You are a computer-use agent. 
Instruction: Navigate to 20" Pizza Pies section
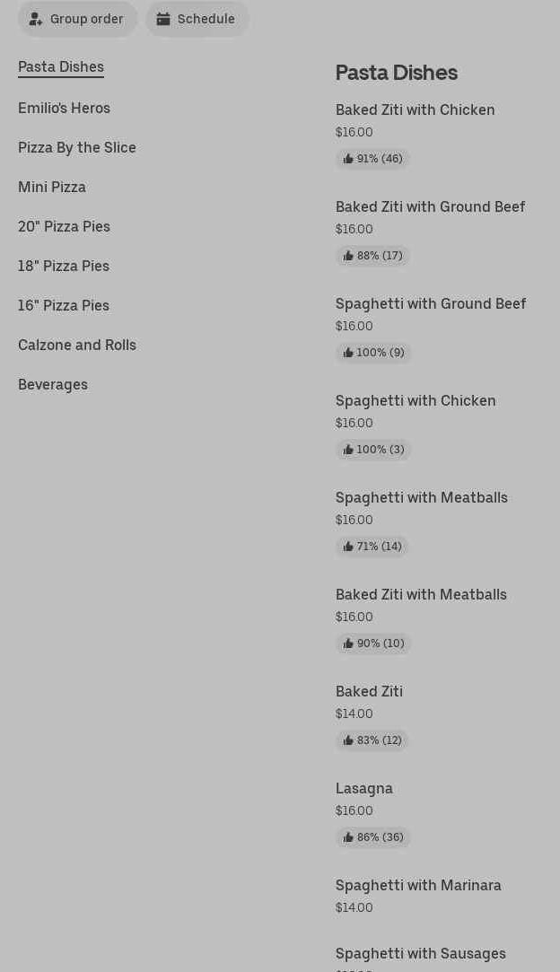pyautogui.click(x=64, y=226)
